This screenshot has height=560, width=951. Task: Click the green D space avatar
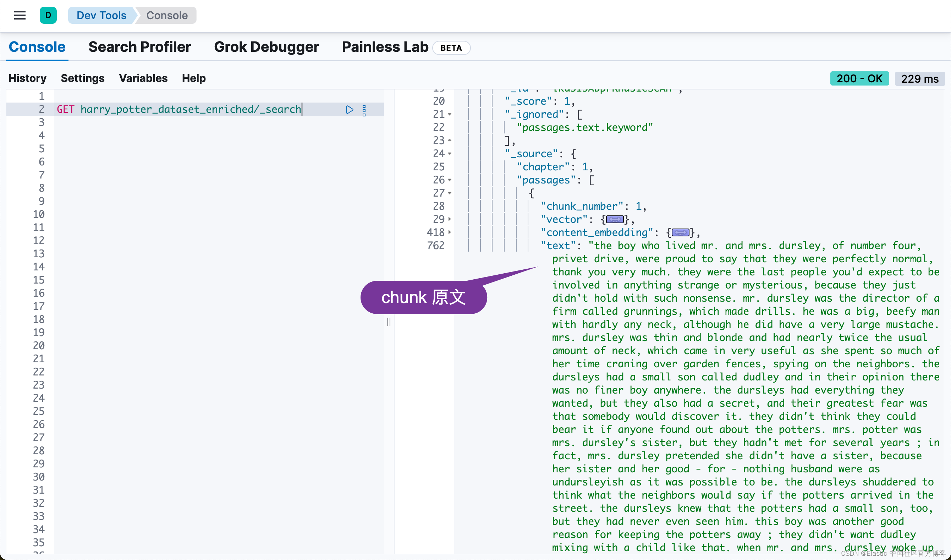tap(48, 15)
